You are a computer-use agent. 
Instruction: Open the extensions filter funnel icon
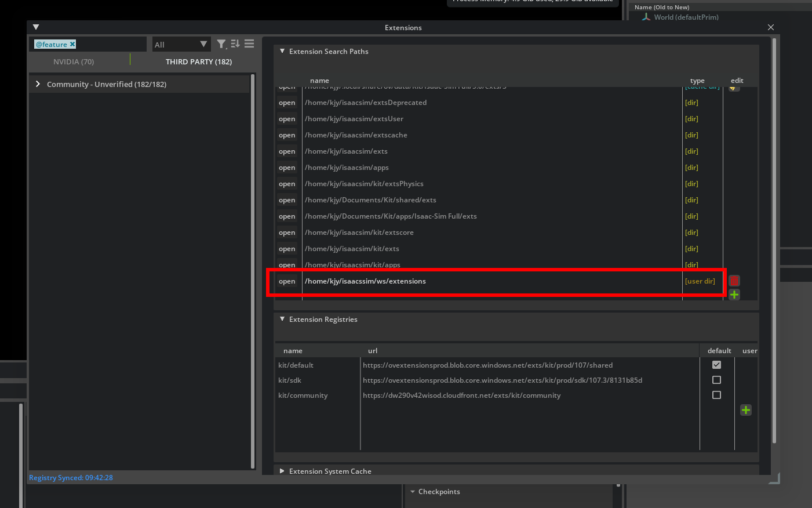tap(221, 44)
